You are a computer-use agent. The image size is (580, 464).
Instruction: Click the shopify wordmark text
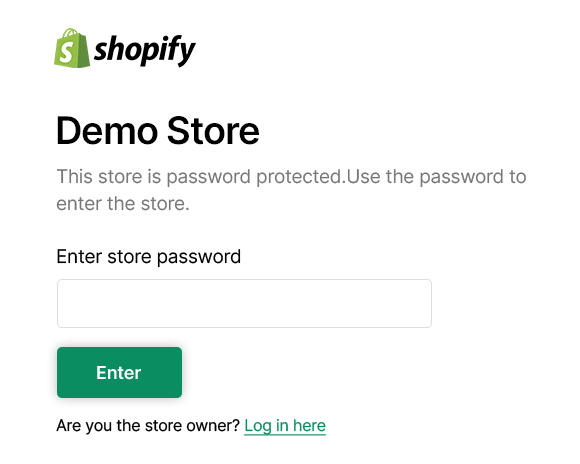click(x=145, y=50)
